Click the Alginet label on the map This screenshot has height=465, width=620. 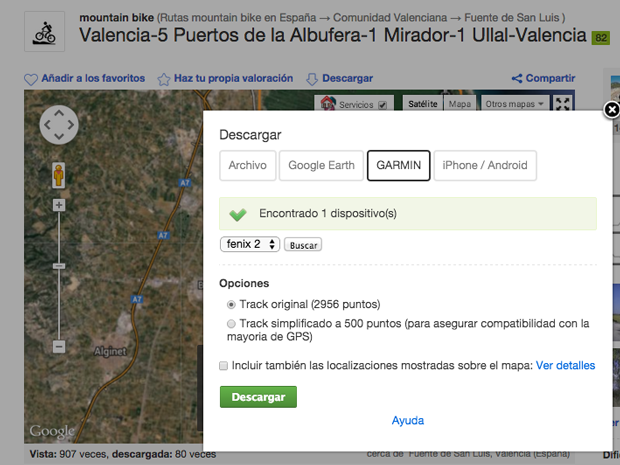[110, 352]
